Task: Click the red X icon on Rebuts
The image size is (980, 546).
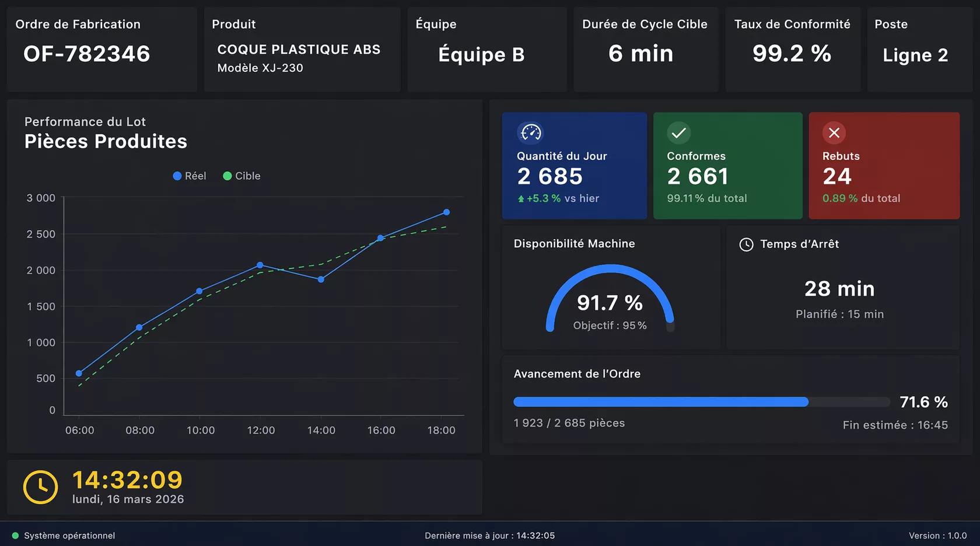Action: coord(834,133)
